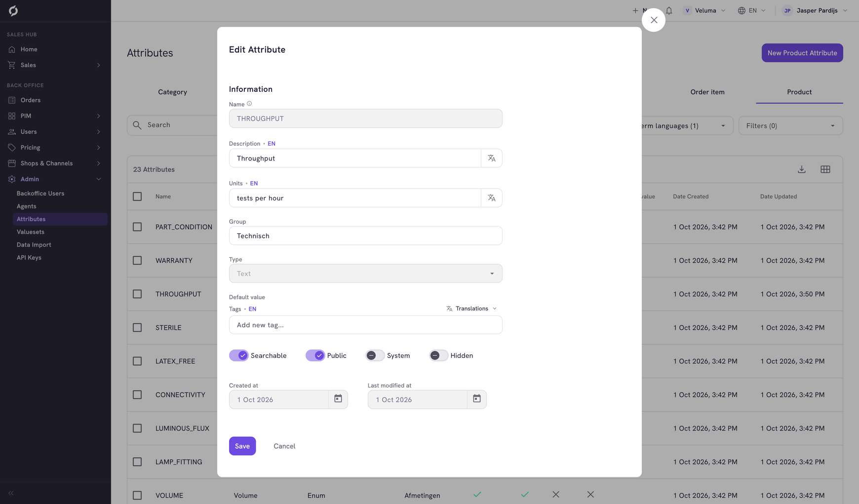
Task: Check the WARRANTY row checkbox
Action: coord(137,261)
